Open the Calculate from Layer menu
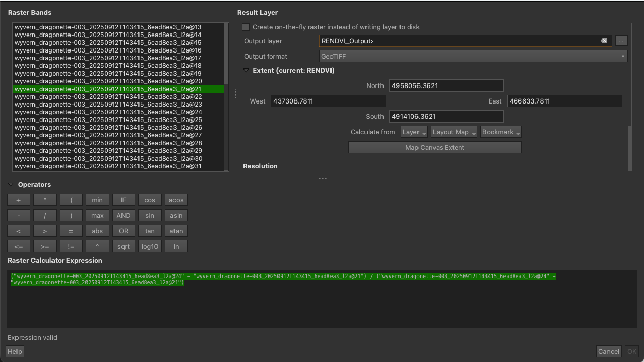This screenshot has width=644, height=362. pos(414,132)
